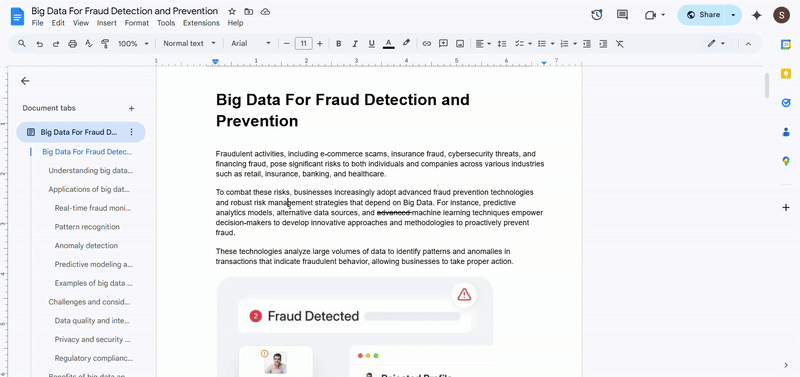The height and width of the screenshot is (377, 800).
Task: Open editing mode pencil dropdown
Action: [716, 44]
